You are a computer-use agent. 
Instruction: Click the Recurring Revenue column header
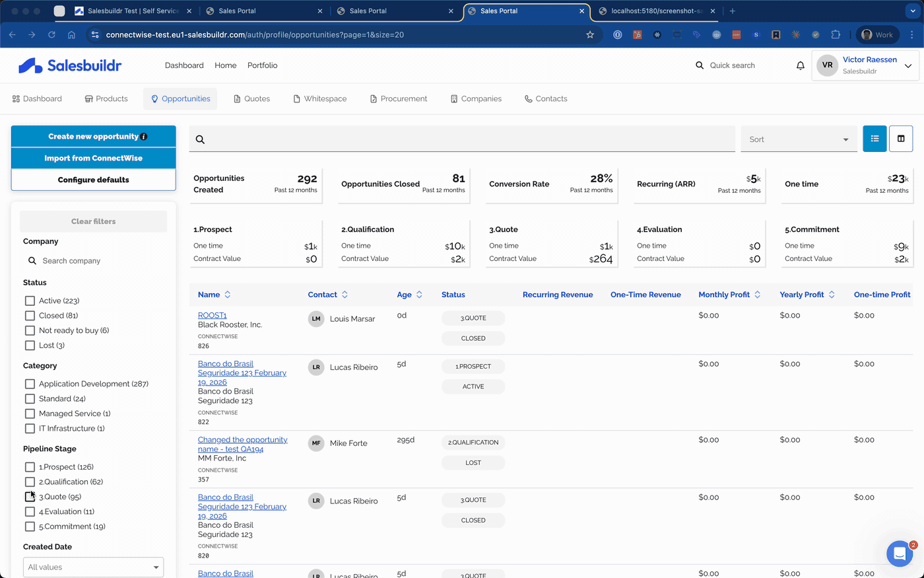(x=558, y=295)
